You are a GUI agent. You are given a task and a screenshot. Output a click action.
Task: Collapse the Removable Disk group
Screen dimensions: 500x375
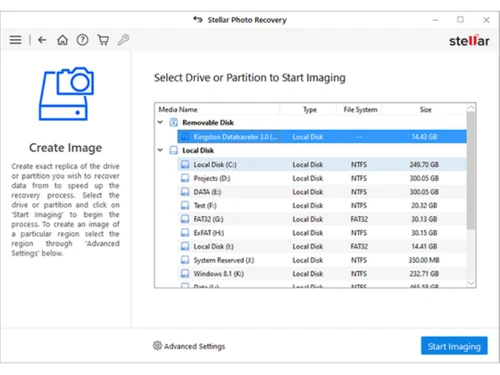(x=160, y=122)
